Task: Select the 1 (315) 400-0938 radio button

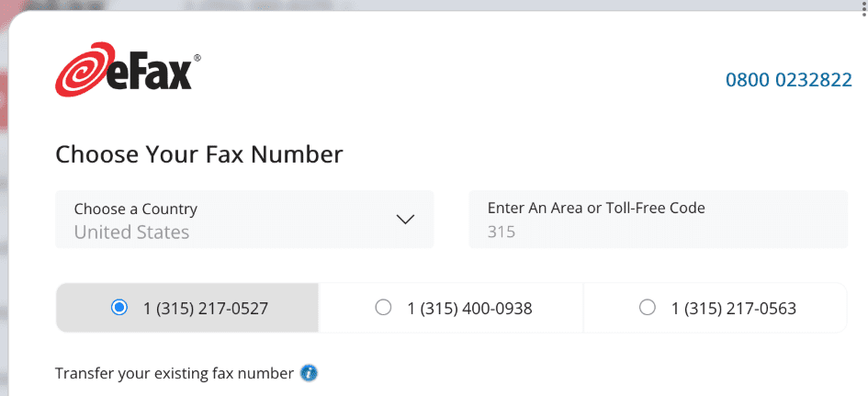Action: 384,308
